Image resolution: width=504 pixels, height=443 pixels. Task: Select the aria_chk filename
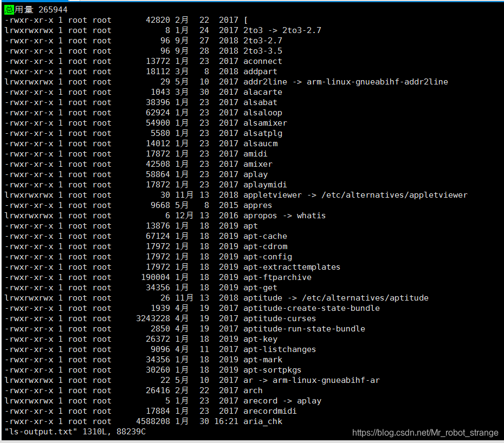[x=263, y=421]
